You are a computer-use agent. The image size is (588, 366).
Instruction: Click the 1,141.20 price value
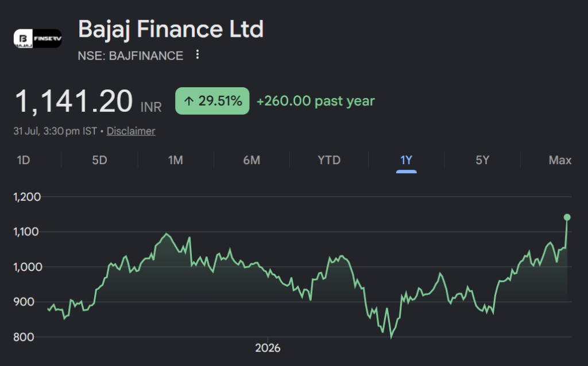73,101
